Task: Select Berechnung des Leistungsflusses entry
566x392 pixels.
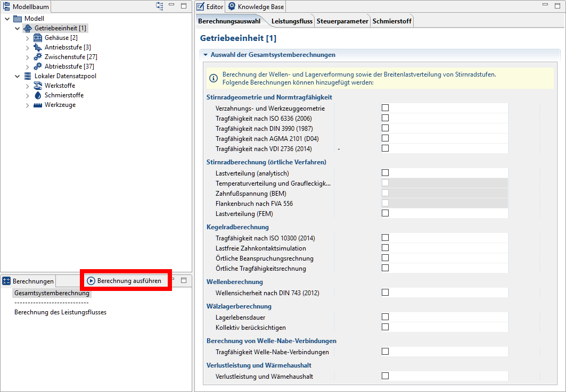Action: pos(60,312)
